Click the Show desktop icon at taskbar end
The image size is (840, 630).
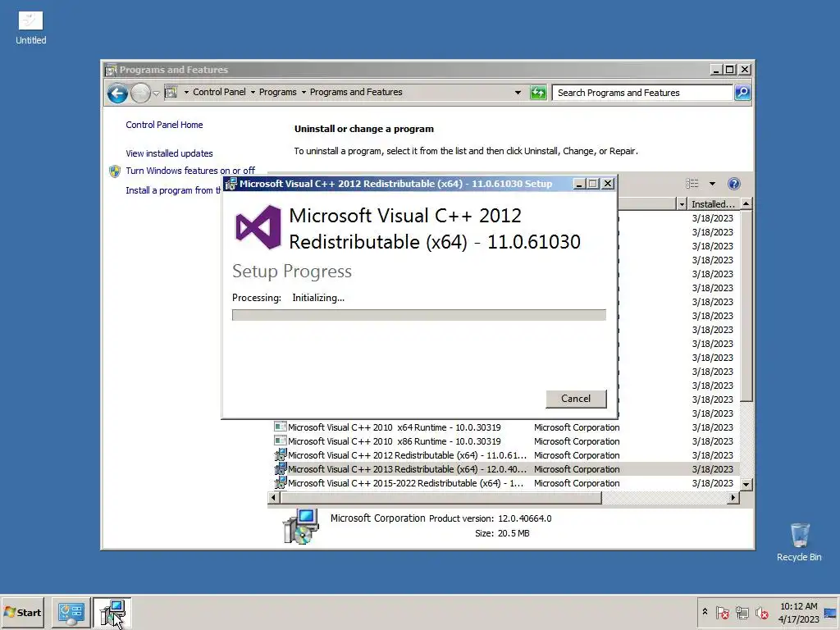tap(830, 612)
